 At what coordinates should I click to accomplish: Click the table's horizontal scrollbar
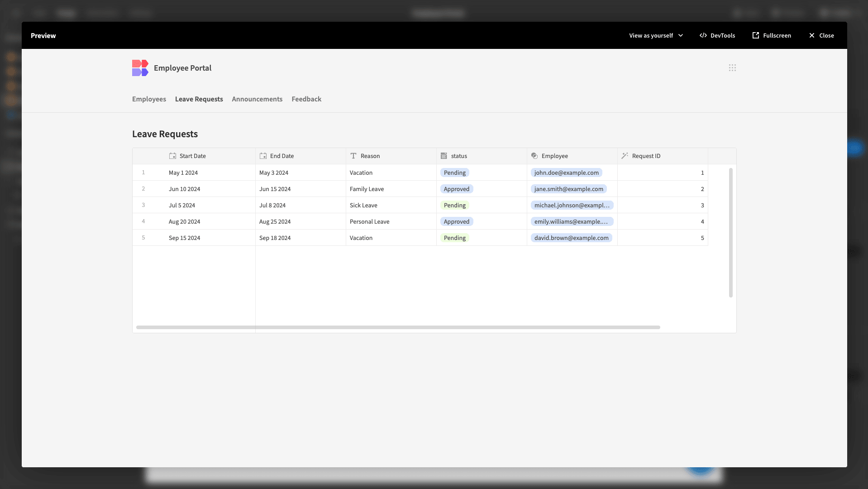[398, 327]
